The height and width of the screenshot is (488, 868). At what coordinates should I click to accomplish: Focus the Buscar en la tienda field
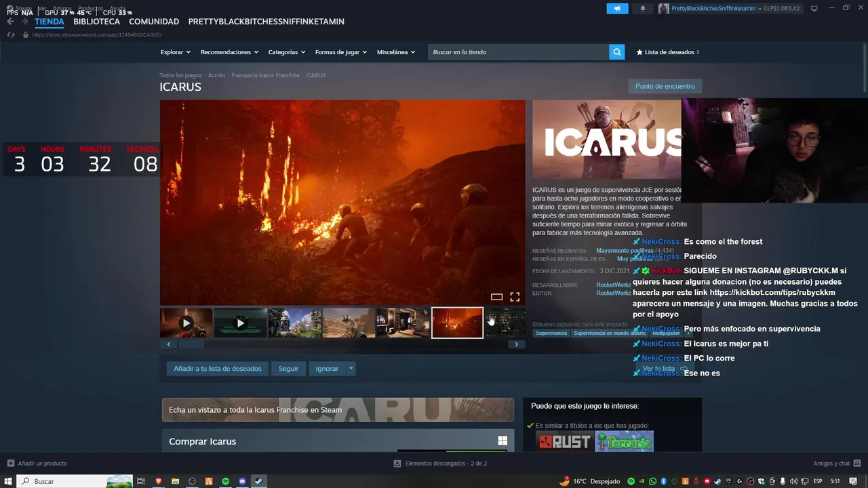(518, 52)
